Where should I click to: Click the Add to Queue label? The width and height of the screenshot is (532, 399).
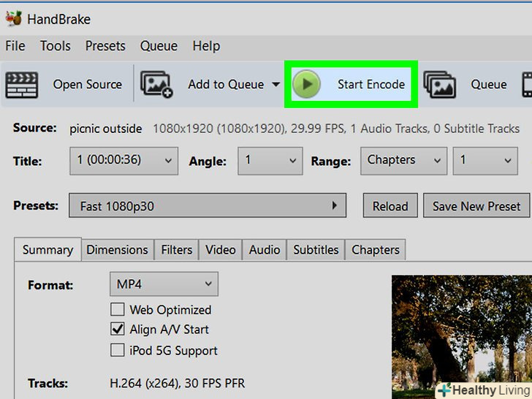(226, 85)
